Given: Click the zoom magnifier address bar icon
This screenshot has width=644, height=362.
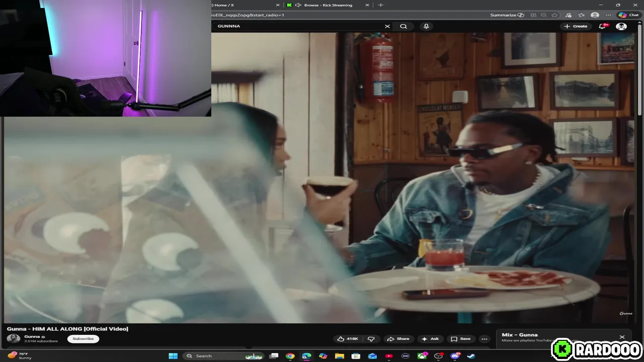Looking at the screenshot, I should coord(544,15).
